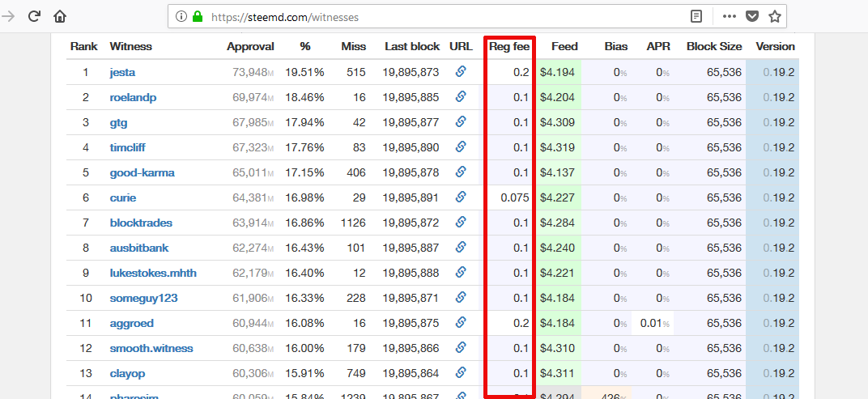868x399 pixels.
Task: Open the lukestokes.mhth witness profile
Action: click(x=153, y=274)
